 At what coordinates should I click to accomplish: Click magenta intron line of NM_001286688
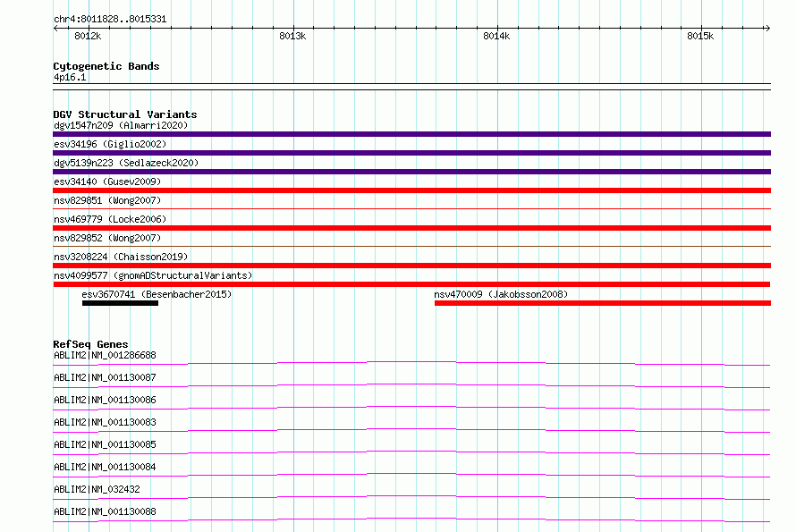pos(411,363)
